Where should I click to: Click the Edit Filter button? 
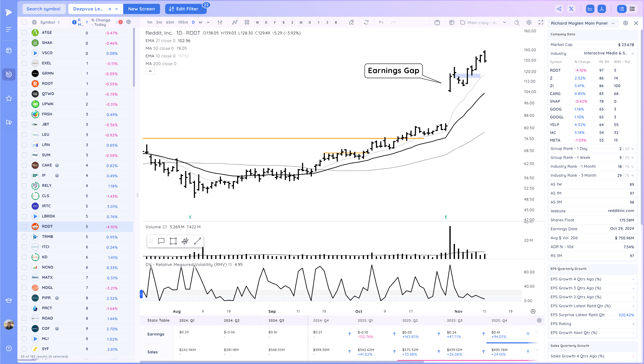186,9
